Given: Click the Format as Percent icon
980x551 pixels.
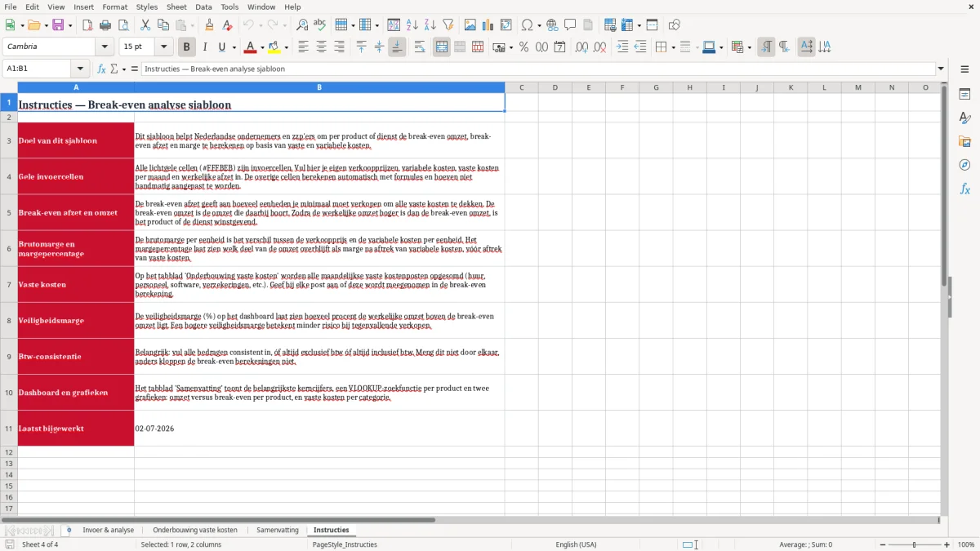Looking at the screenshot, I should 523,47.
